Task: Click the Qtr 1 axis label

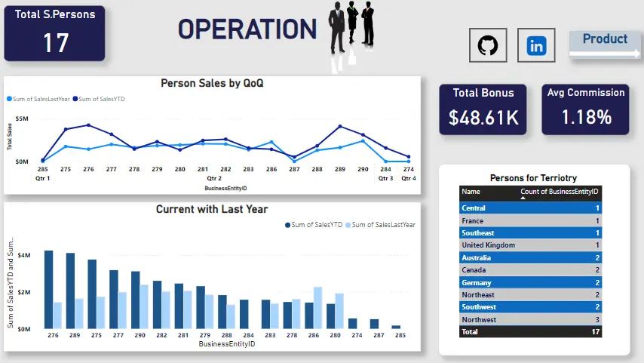Action: 42,178
